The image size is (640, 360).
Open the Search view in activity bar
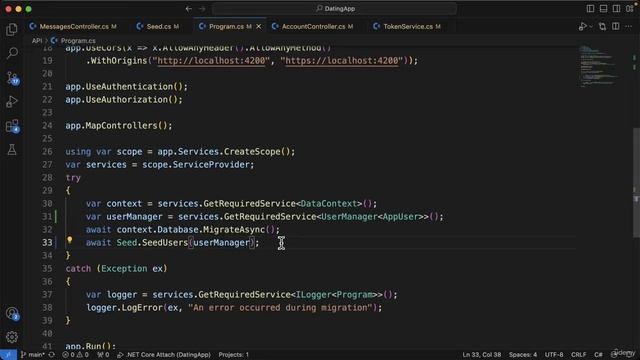(12, 53)
